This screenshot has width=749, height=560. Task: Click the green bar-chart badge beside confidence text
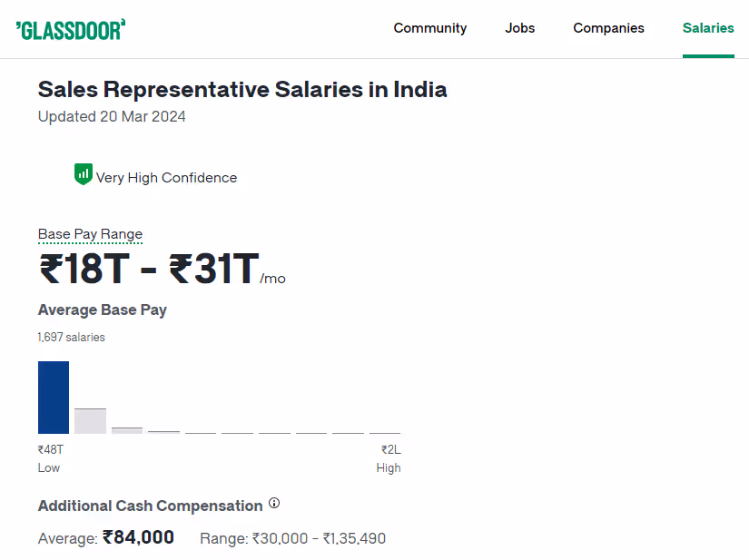(82, 174)
